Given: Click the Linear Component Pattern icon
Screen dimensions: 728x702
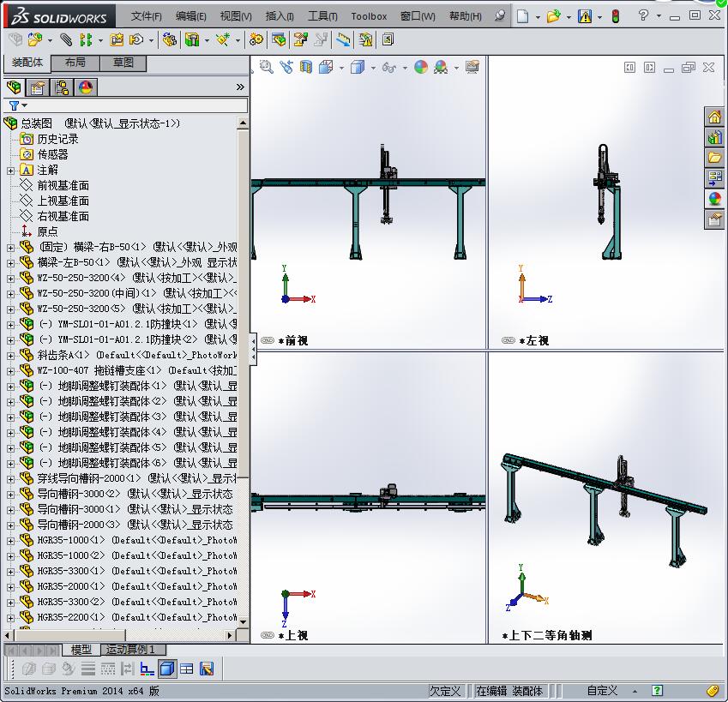Looking at the screenshot, I should (x=86, y=40).
